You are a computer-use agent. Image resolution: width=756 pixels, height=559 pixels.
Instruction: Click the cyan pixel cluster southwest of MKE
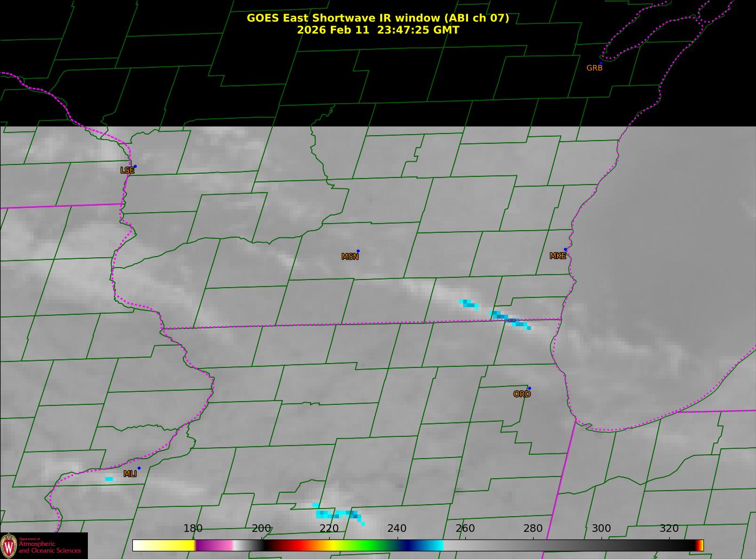pos(469,304)
